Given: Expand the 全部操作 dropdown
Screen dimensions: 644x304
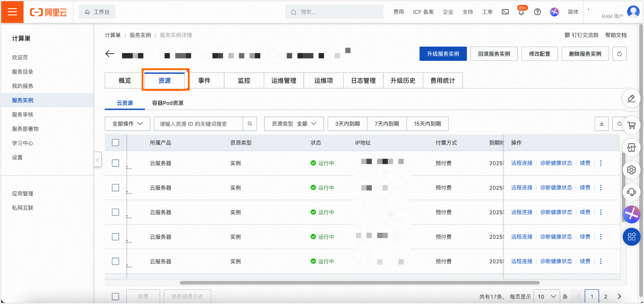Looking at the screenshot, I should click(127, 124).
